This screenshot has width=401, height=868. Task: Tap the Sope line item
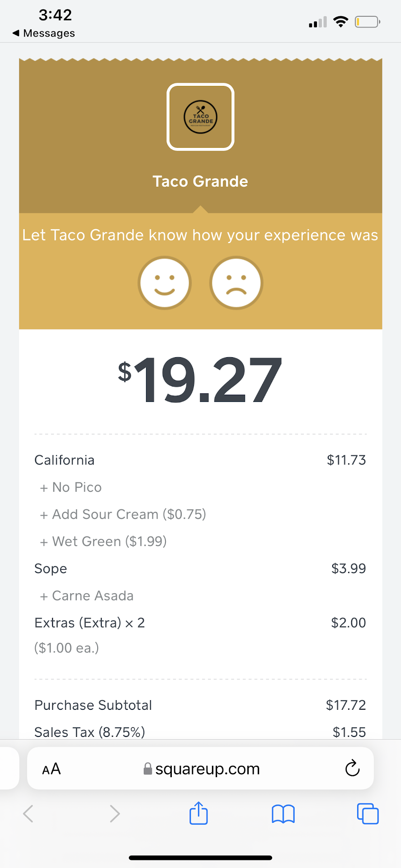click(51, 569)
